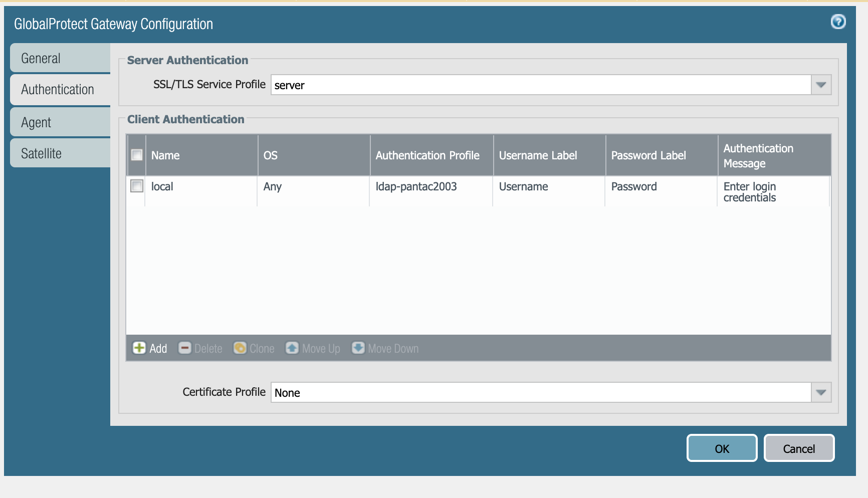Click the green Add plus icon
Image resolution: width=868 pixels, height=498 pixels.
pyautogui.click(x=139, y=348)
